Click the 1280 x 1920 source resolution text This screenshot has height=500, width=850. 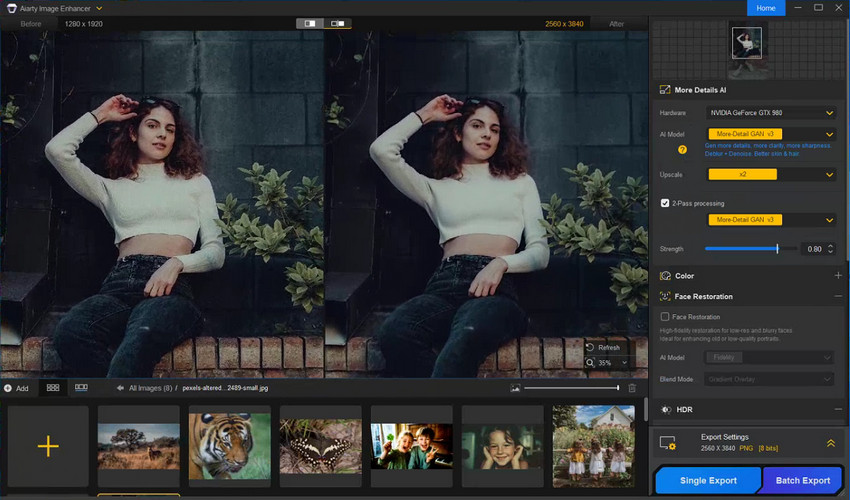(x=83, y=24)
